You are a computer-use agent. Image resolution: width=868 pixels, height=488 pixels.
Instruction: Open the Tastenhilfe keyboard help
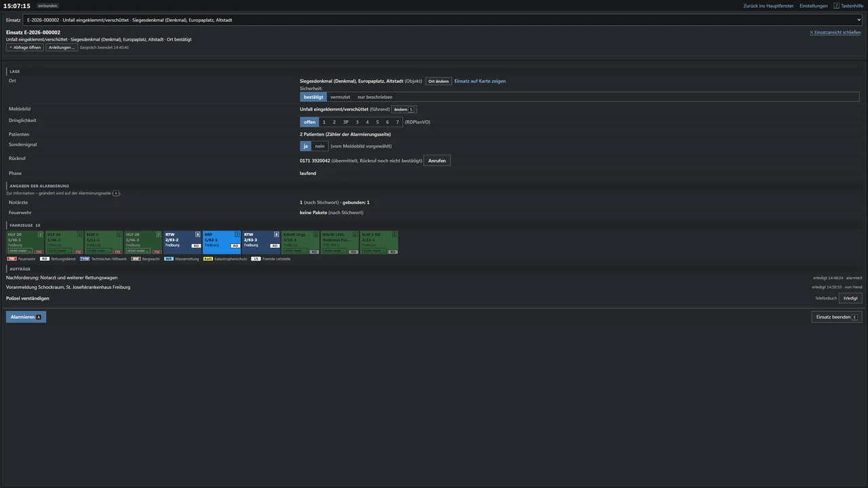click(848, 6)
